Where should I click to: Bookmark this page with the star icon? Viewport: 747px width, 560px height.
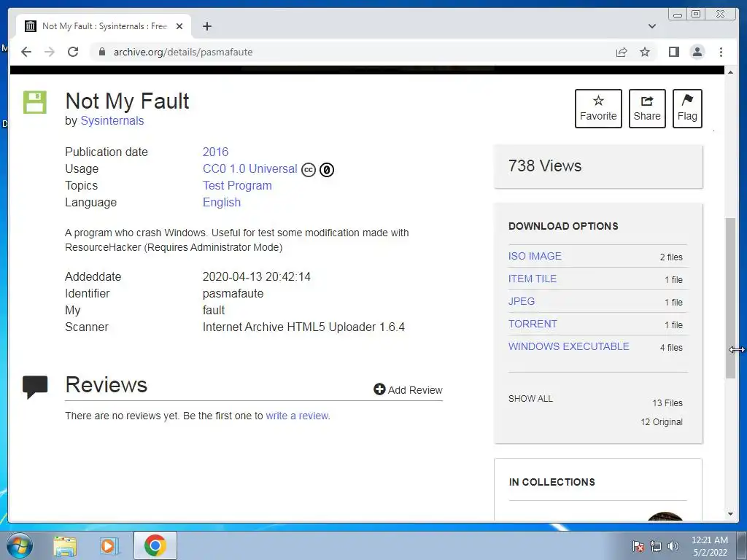click(645, 52)
